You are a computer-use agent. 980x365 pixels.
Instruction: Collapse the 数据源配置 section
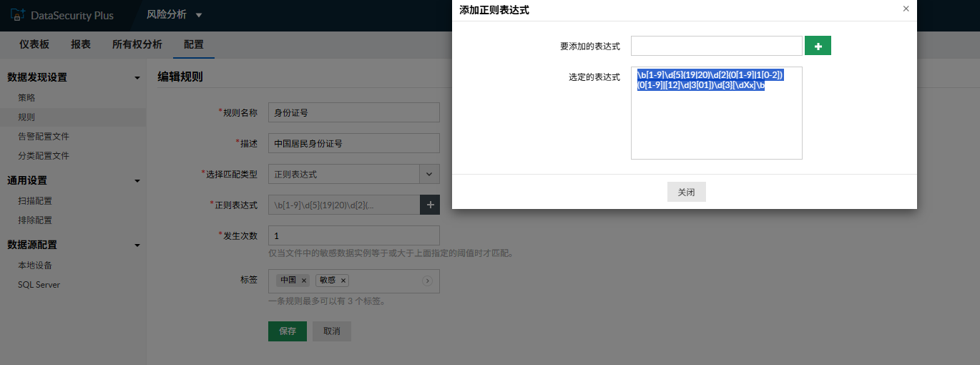pos(137,245)
